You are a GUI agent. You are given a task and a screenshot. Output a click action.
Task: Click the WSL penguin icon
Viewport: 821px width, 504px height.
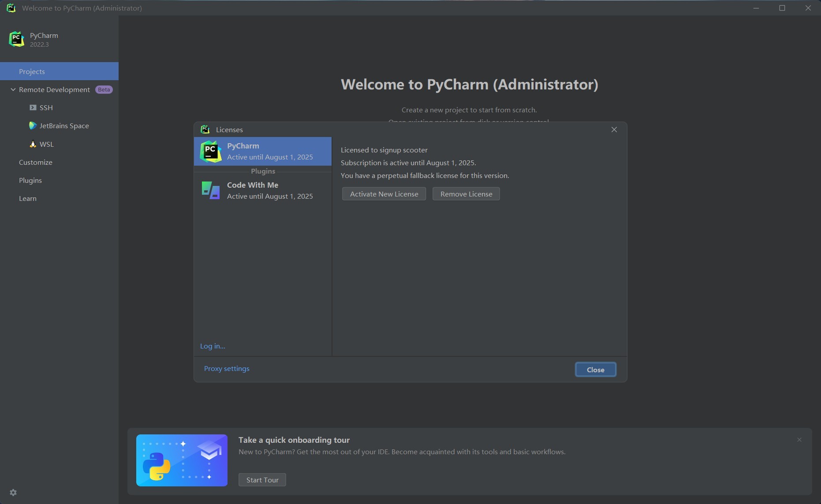tap(33, 144)
